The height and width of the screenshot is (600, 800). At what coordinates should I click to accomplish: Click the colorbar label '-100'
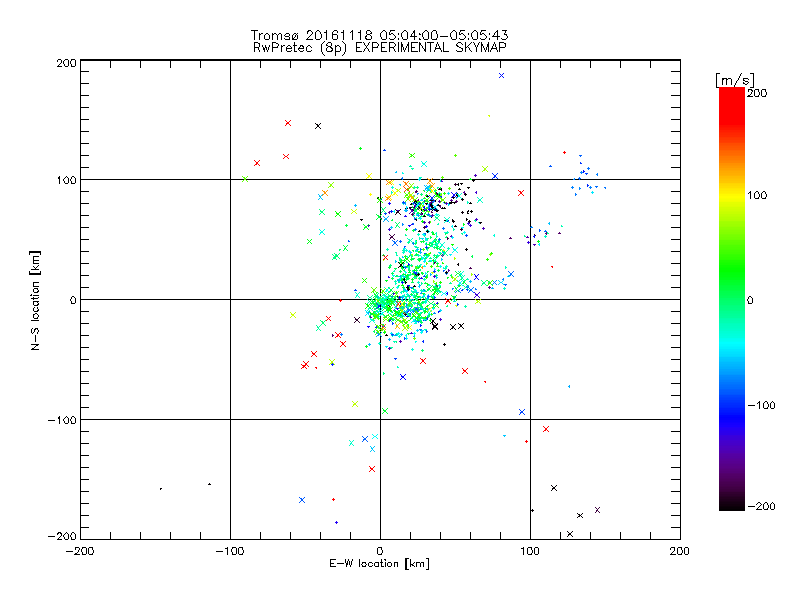coord(761,406)
